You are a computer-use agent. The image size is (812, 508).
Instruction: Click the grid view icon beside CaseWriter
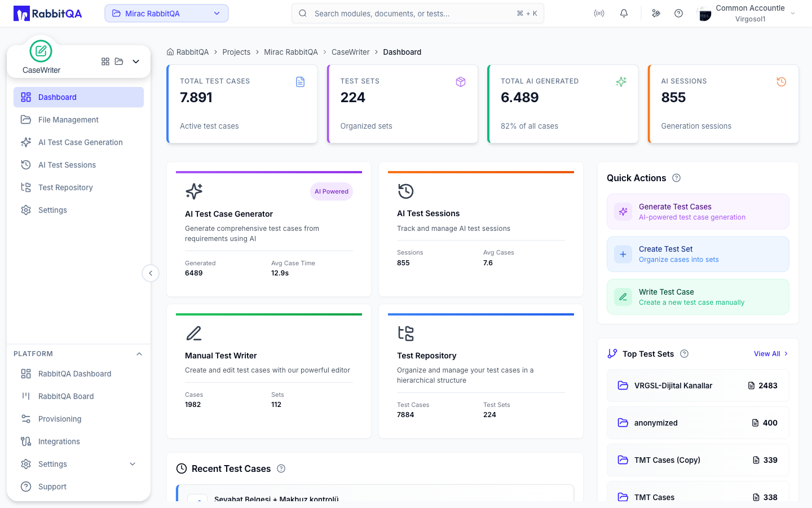tap(105, 62)
